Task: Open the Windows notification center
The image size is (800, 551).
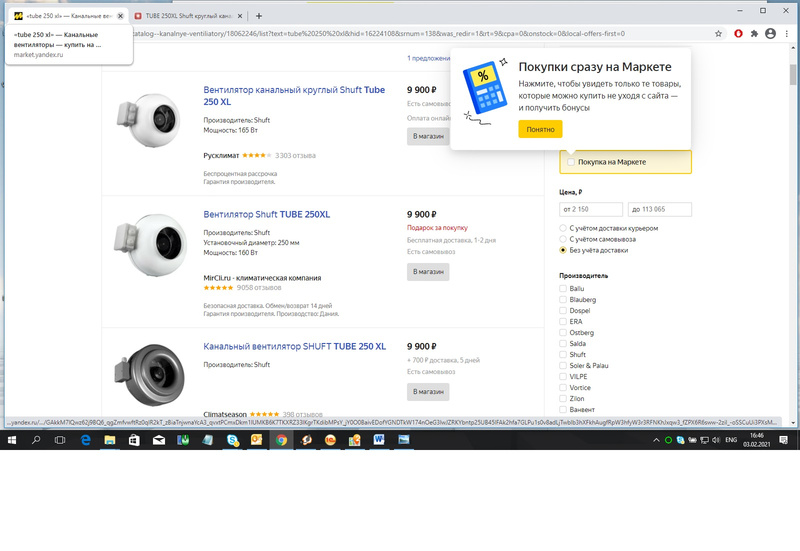Action: 783,440
